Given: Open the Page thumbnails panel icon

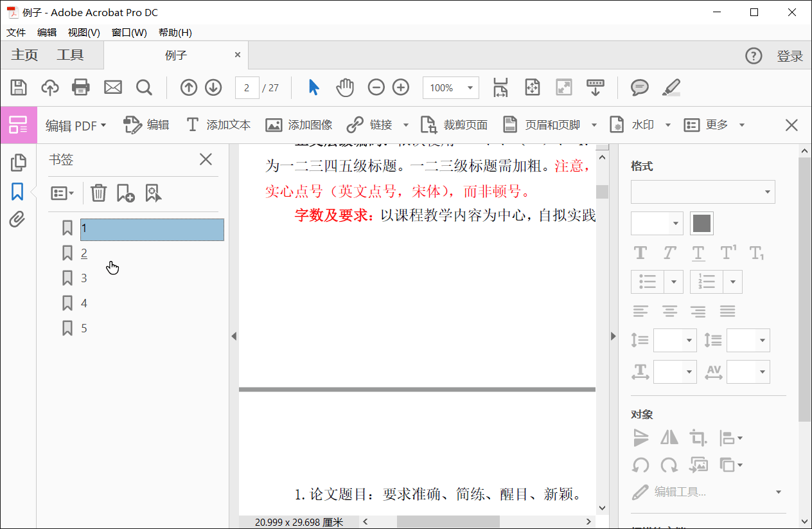Looking at the screenshot, I should tap(18, 163).
